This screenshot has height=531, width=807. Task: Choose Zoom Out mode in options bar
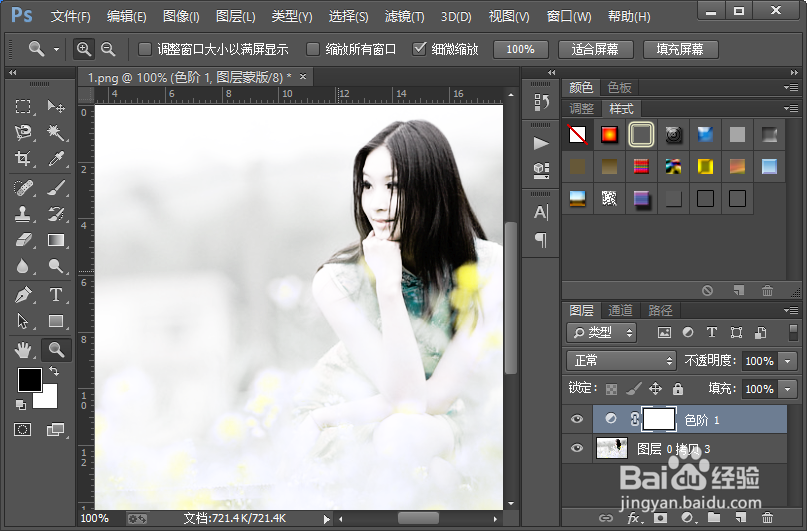pos(108,49)
